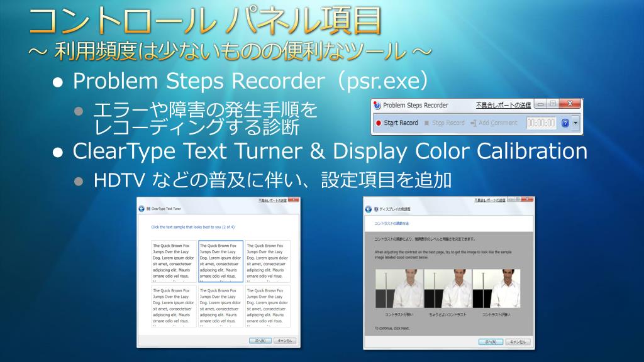The width and height of the screenshot is (644, 362).
Task: Click the disabled maximize button of Problem Steps Recorder
Action: coord(553,104)
